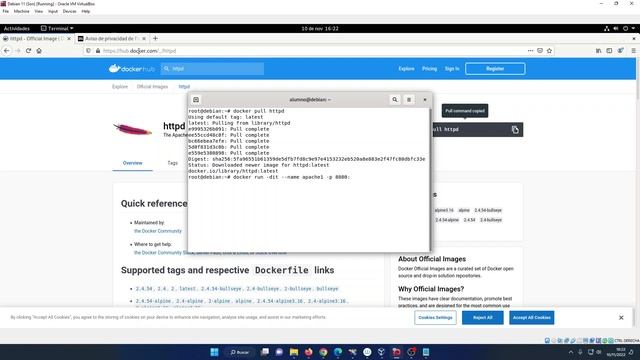Open the page actions three-dot menu
The image size is (640, 360).
pos(530,51)
